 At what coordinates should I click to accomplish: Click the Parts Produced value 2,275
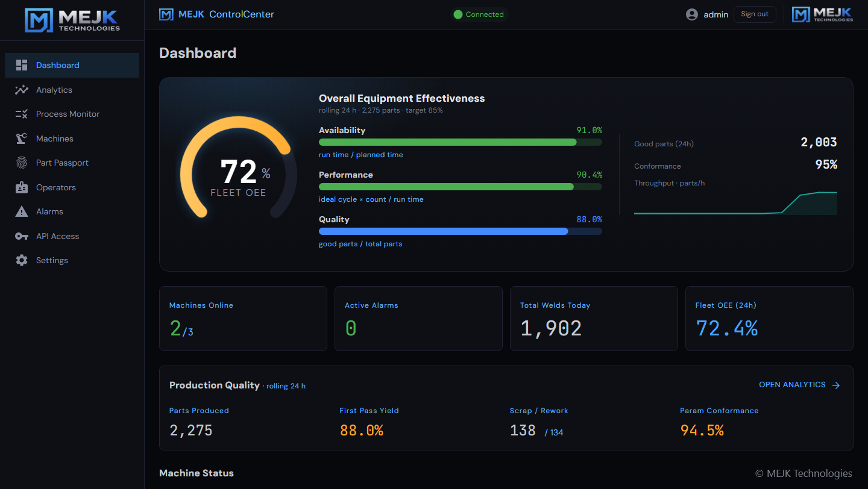(x=191, y=431)
